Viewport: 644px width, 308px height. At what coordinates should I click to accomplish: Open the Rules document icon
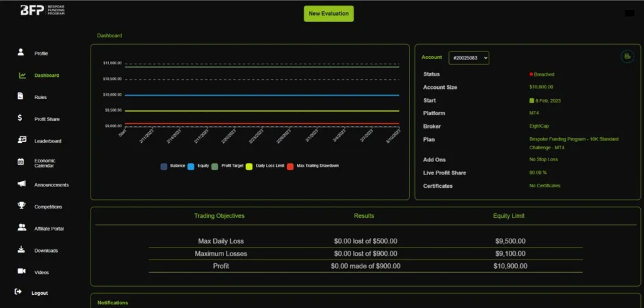(x=21, y=97)
